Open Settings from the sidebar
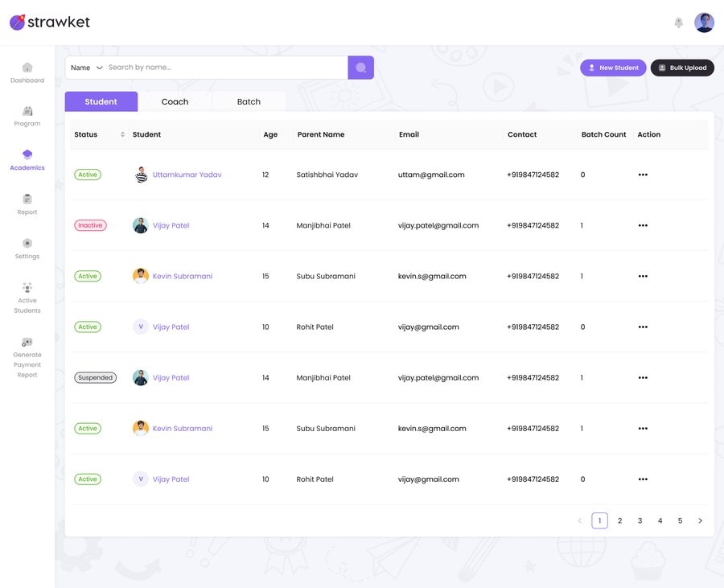 (27, 249)
